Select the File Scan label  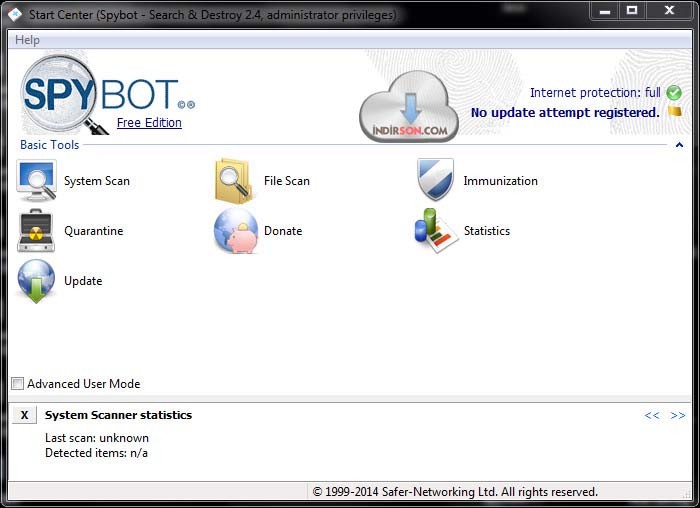287,181
